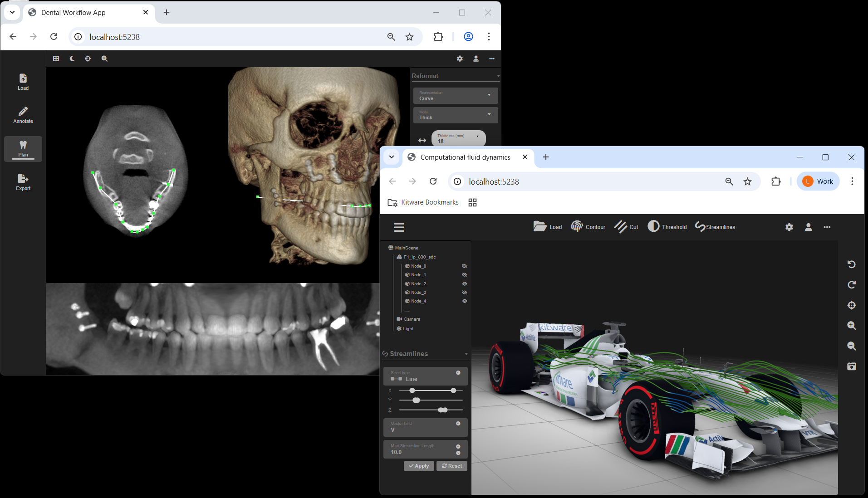
Task: Click undo rotate icon in viewer
Action: tap(852, 264)
